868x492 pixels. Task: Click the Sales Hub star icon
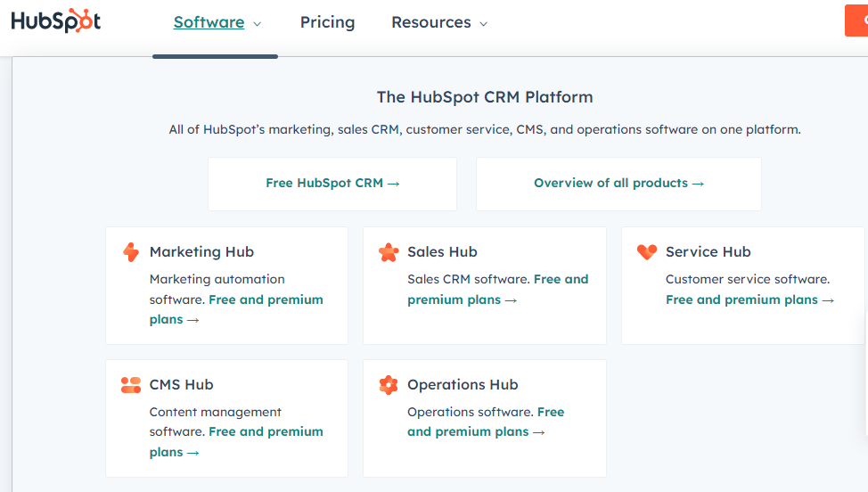pyautogui.click(x=389, y=252)
